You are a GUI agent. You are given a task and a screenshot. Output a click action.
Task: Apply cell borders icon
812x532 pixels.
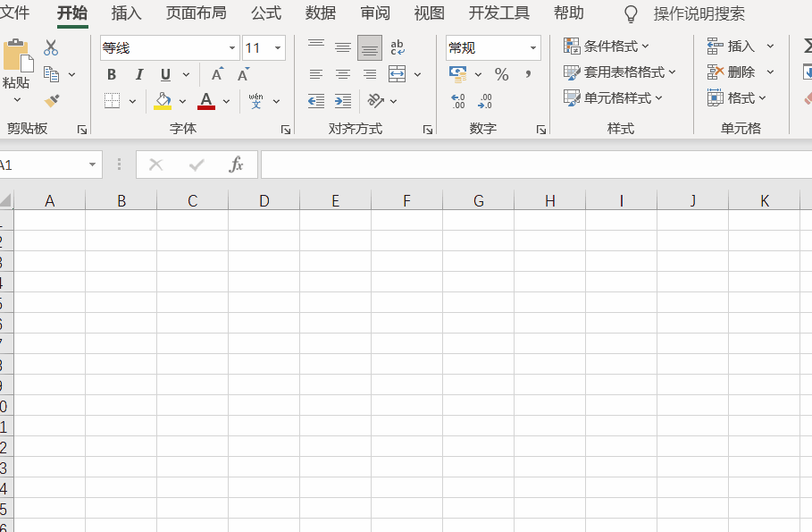112,101
